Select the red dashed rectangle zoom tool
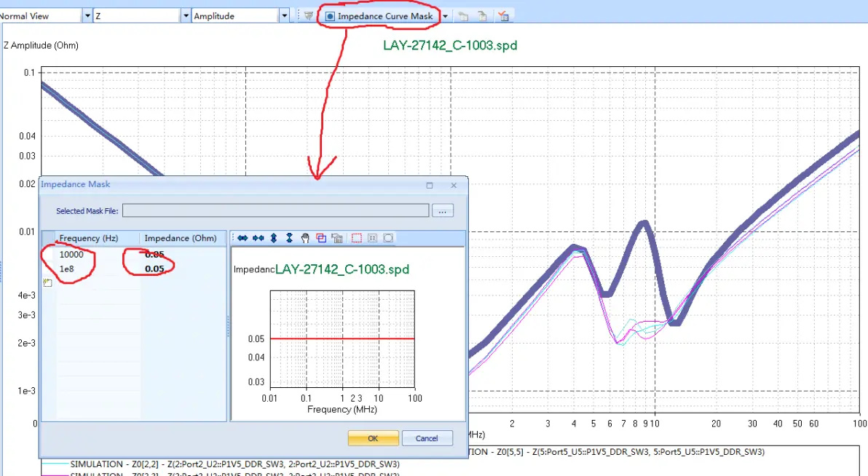 [357, 238]
